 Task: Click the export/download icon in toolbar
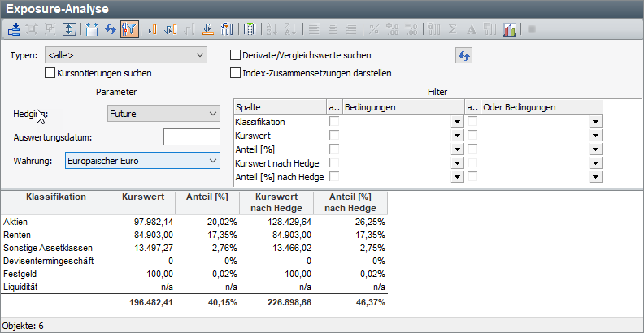click(14, 29)
